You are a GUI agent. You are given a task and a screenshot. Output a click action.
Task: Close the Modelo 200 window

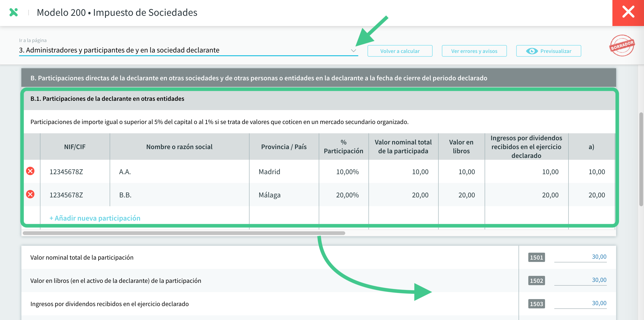coord(628,13)
